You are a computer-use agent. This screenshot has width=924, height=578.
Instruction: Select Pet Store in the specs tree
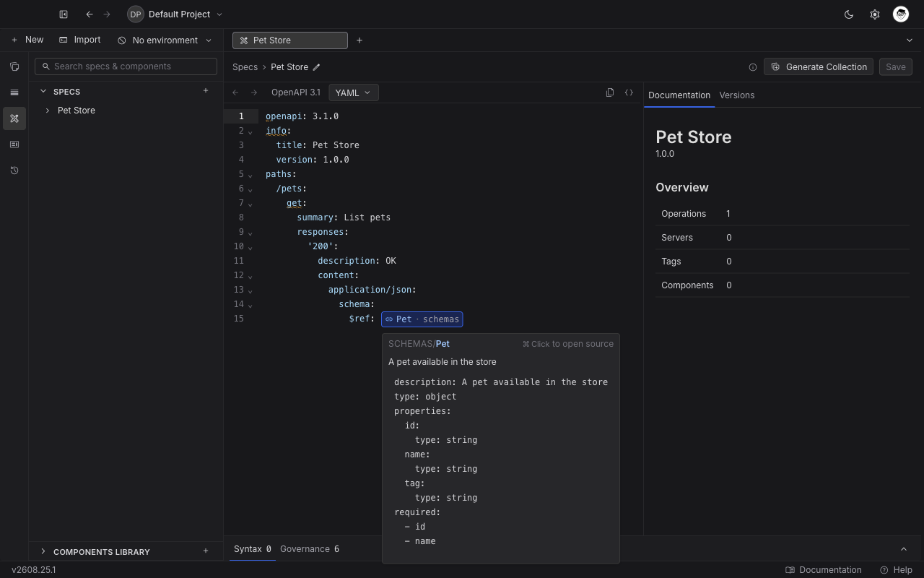(77, 111)
